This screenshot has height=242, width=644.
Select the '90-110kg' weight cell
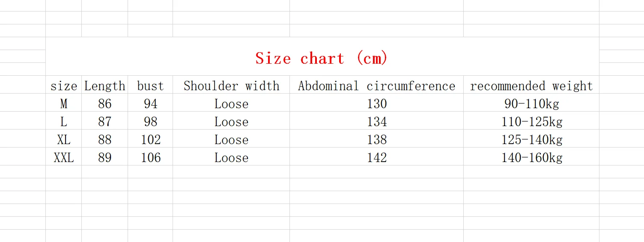point(531,103)
